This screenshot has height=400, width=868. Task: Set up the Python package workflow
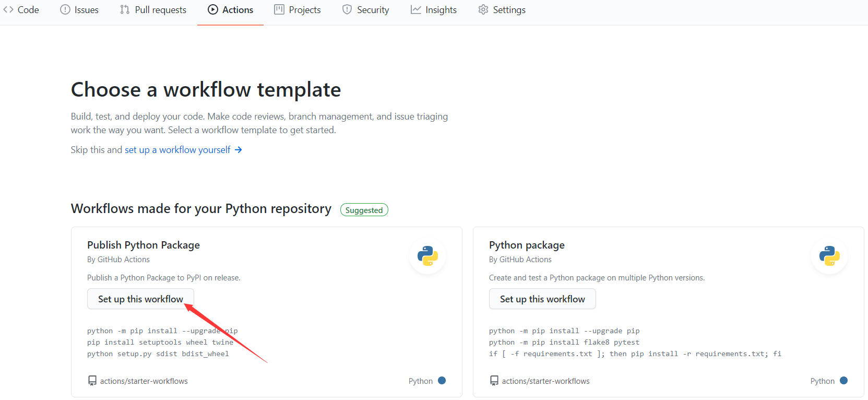542,299
